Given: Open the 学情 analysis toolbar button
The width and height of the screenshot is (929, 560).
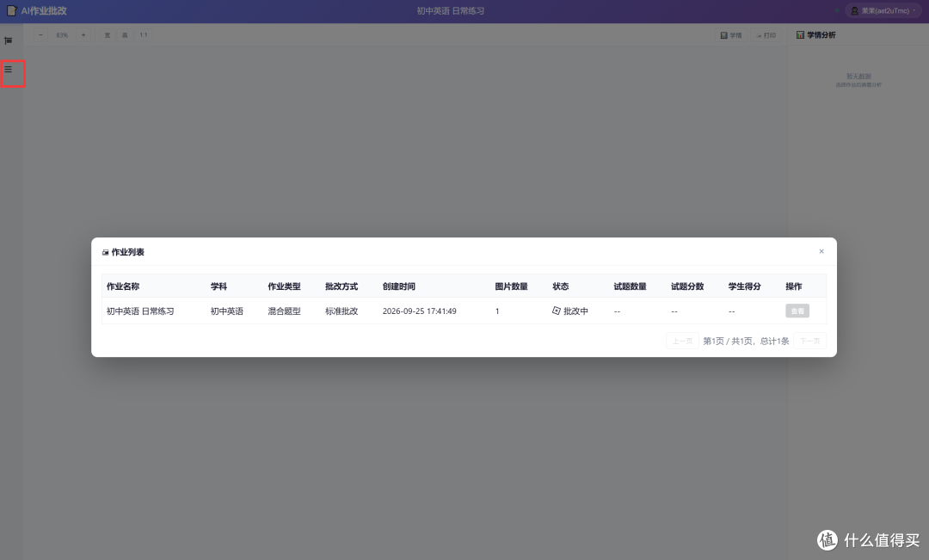Looking at the screenshot, I should point(731,35).
